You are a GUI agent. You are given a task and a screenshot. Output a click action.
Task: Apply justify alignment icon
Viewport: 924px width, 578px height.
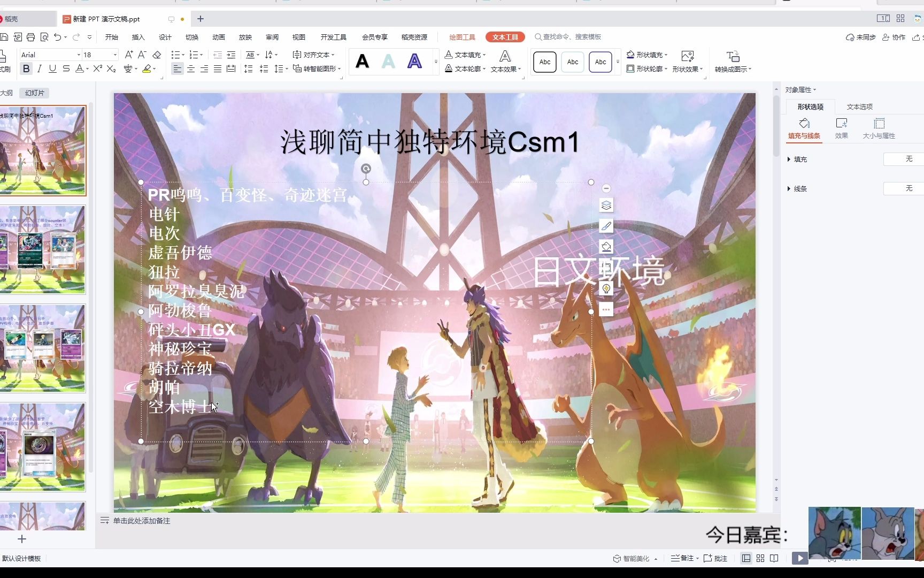point(218,69)
